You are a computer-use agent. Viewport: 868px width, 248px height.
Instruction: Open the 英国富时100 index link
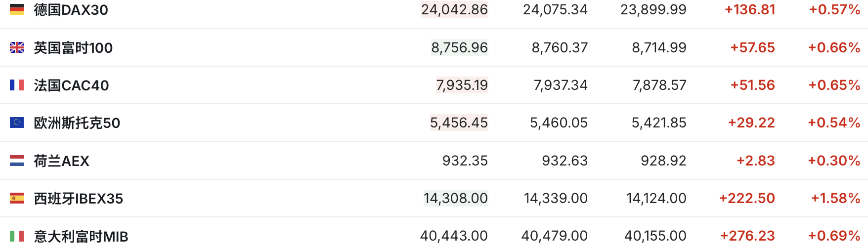[73, 48]
